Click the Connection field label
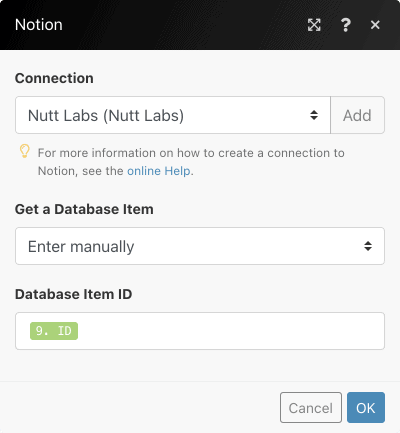This screenshot has width=400, height=433. point(54,78)
